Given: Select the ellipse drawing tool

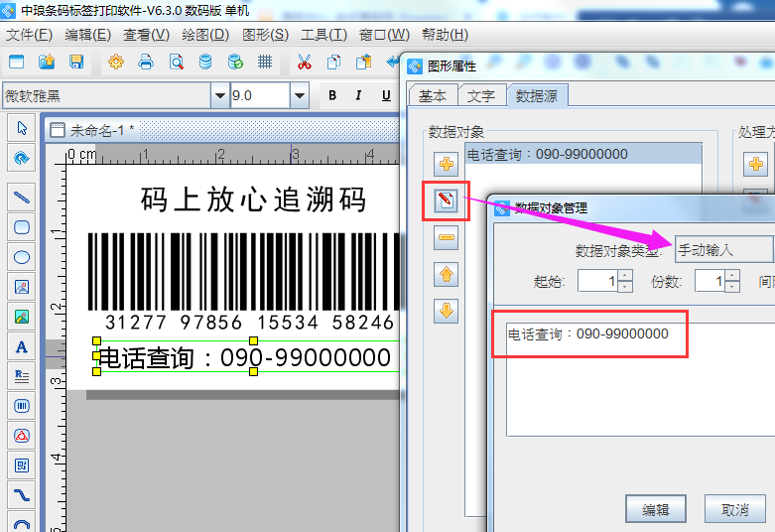Looking at the screenshot, I should [x=21, y=257].
